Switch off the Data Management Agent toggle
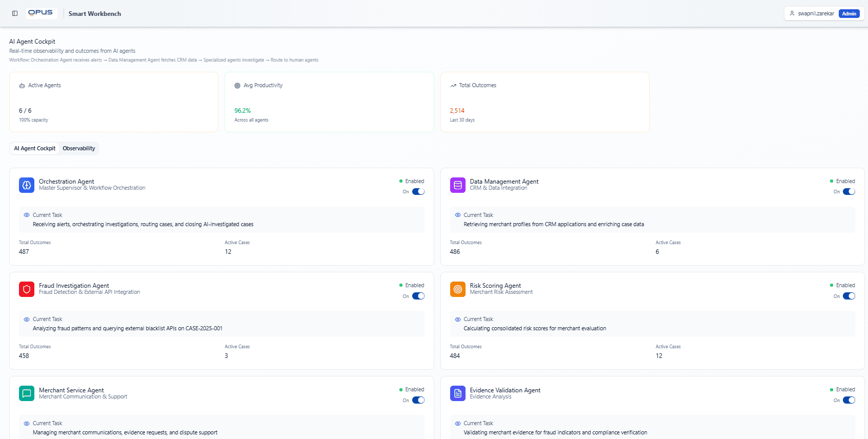Image resolution: width=868 pixels, height=439 pixels. pyautogui.click(x=849, y=192)
